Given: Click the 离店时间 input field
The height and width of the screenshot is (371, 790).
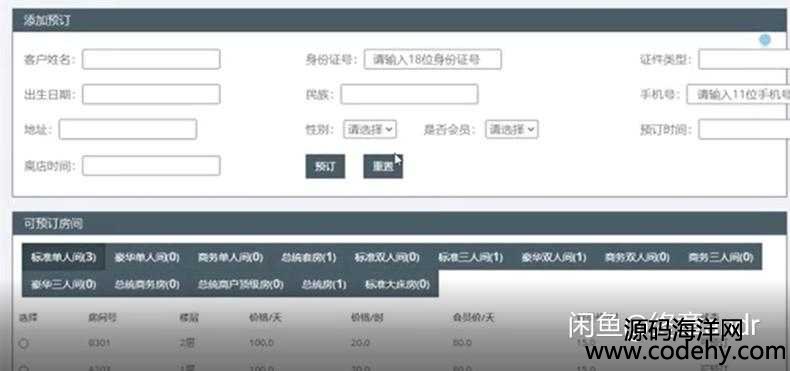Looking at the screenshot, I should 151,166.
